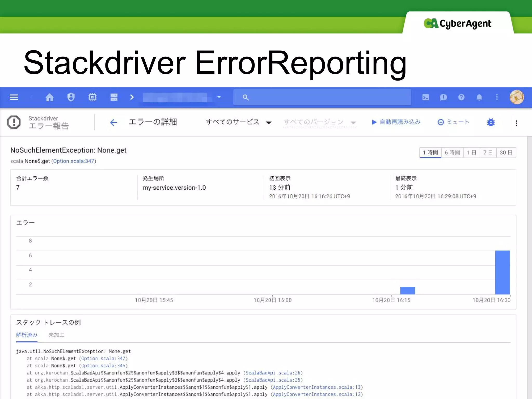The image size is (532, 399).
Task: Click the bug report icon
Action: point(491,122)
